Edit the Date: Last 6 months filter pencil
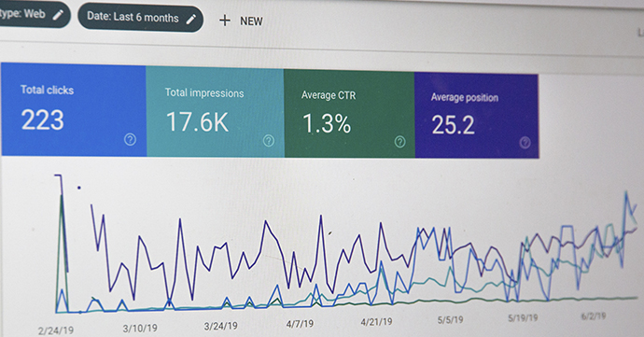Image resolution: width=644 pixels, height=337 pixels. [191, 19]
